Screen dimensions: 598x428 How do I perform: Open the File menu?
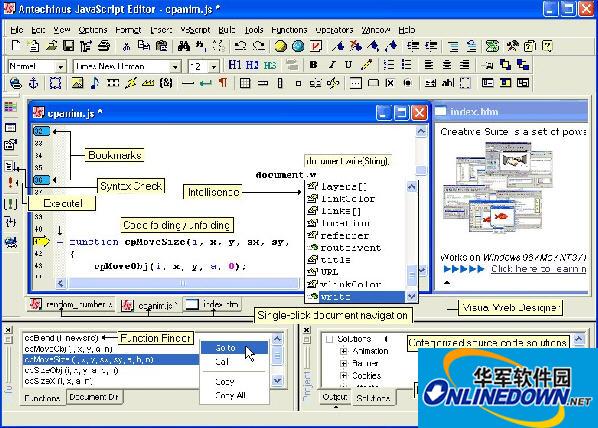pos(17,30)
